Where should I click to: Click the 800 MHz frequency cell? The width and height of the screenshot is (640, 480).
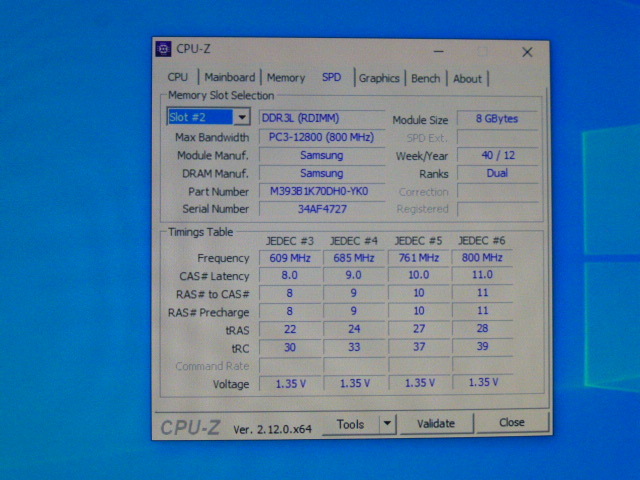point(482,258)
